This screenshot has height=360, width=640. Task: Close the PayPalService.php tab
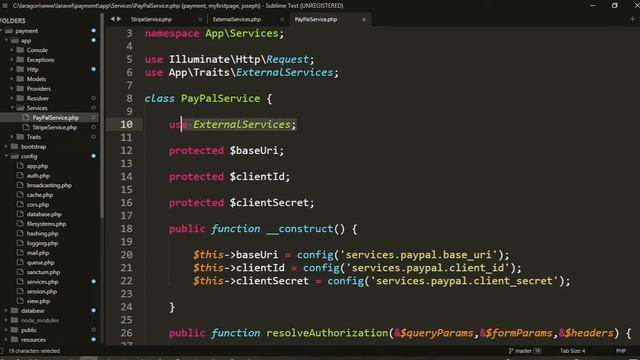pyautogui.click(x=364, y=20)
